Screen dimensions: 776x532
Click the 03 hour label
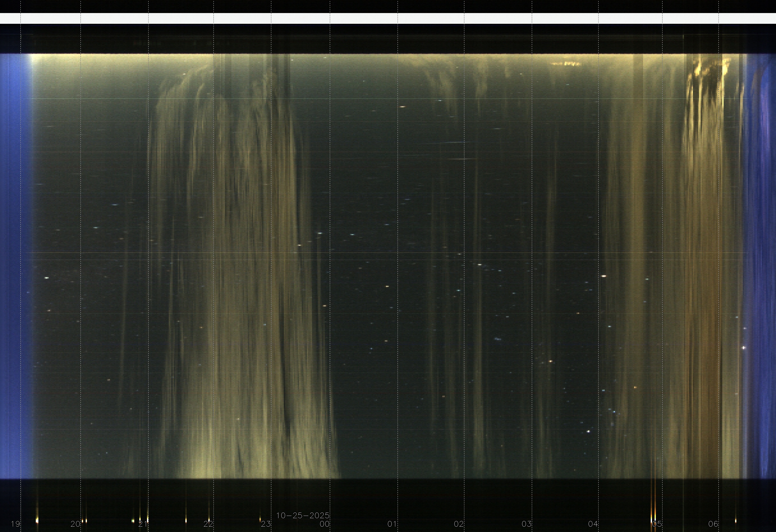pyautogui.click(x=526, y=524)
